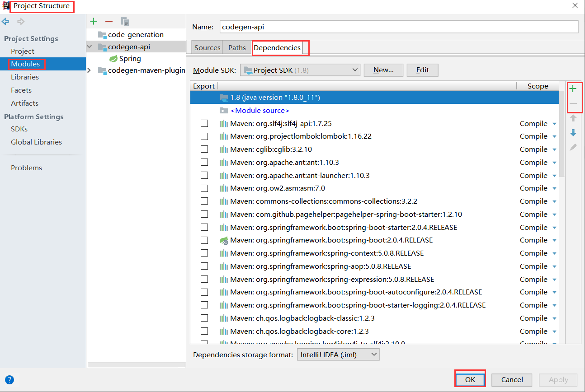
Task: Select the <Module source> entry
Action: [x=259, y=110]
